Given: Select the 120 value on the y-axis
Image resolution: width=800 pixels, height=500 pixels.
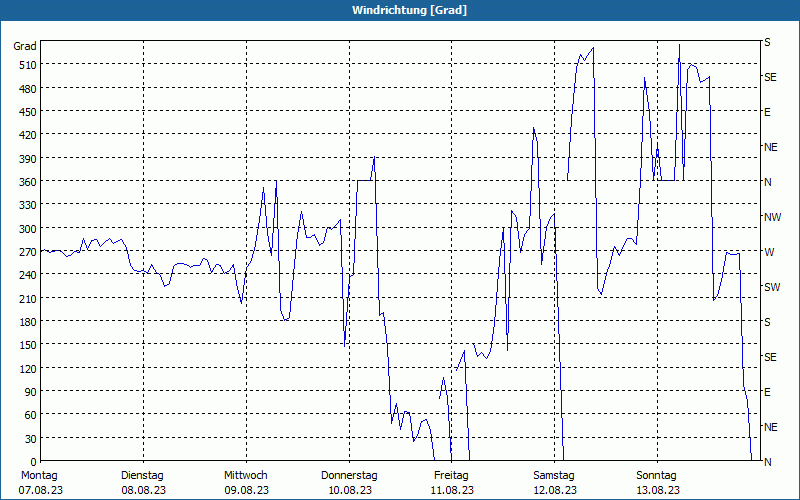Looking at the screenshot, I should 28,368.
